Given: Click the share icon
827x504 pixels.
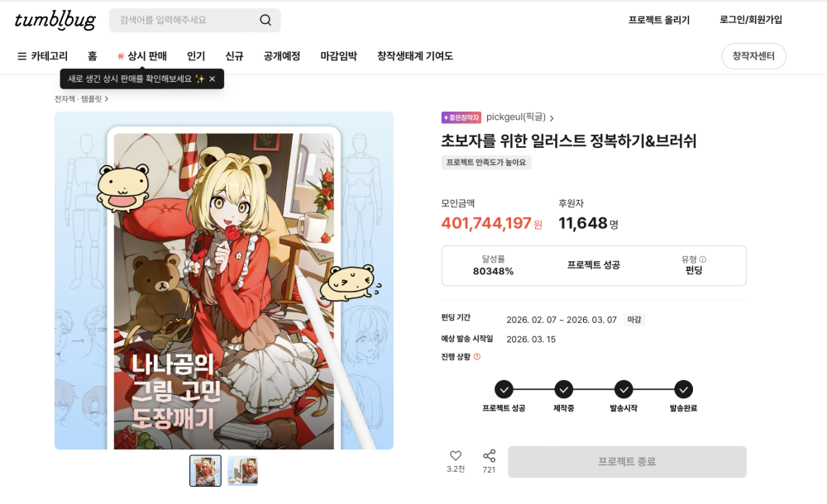Looking at the screenshot, I should pyautogui.click(x=489, y=455).
